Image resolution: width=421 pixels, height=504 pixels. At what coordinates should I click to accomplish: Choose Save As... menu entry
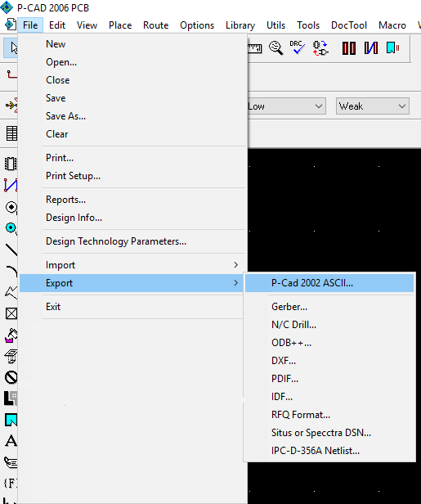[132, 116]
